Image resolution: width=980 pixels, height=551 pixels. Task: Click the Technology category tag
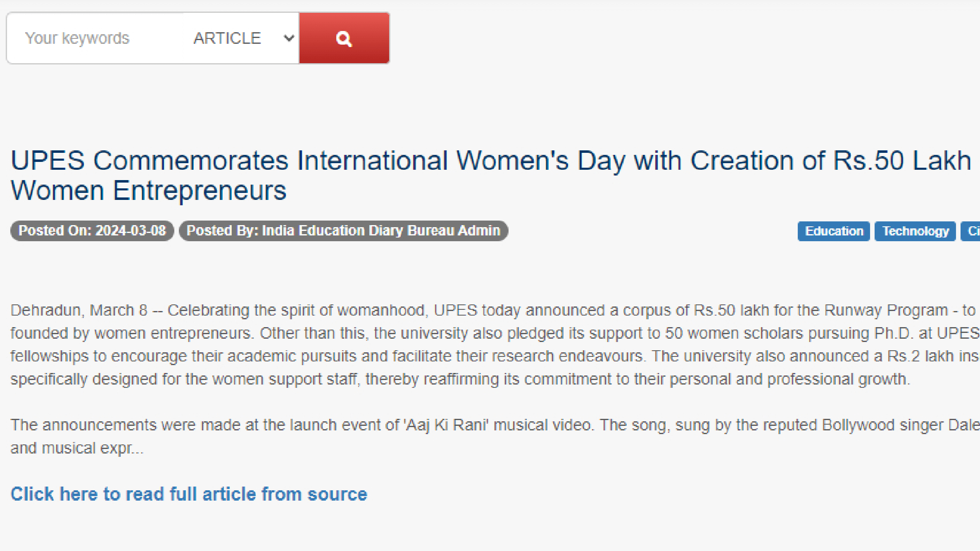[915, 231]
